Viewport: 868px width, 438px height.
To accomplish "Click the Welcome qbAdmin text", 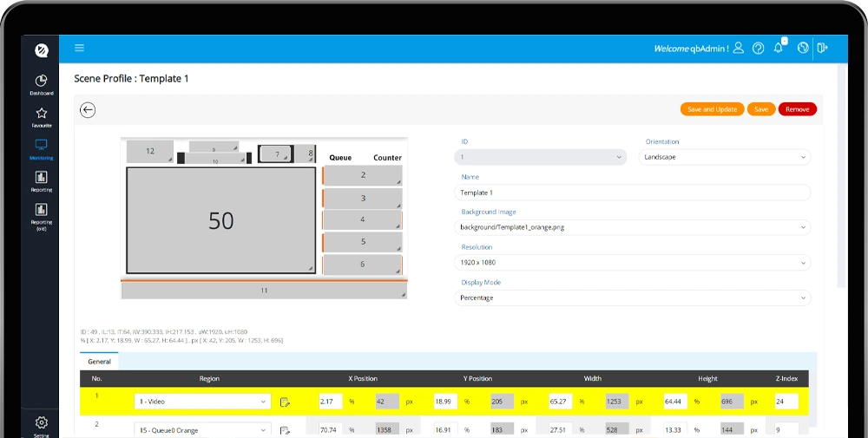I will click(691, 49).
